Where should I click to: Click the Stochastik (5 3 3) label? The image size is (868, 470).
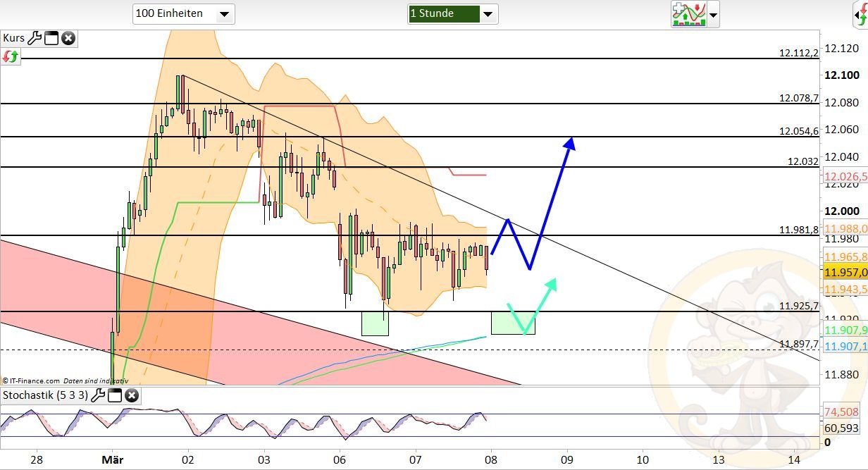[x=45, y=395]
